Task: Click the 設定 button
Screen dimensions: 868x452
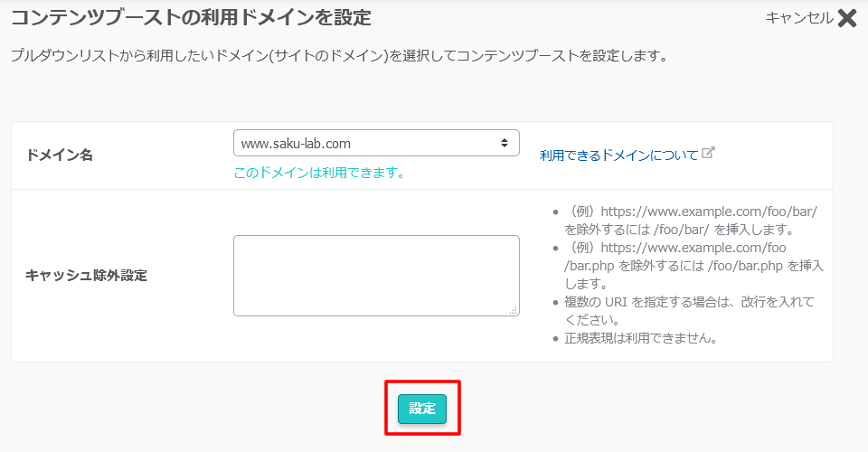Action: click(422, 409)
